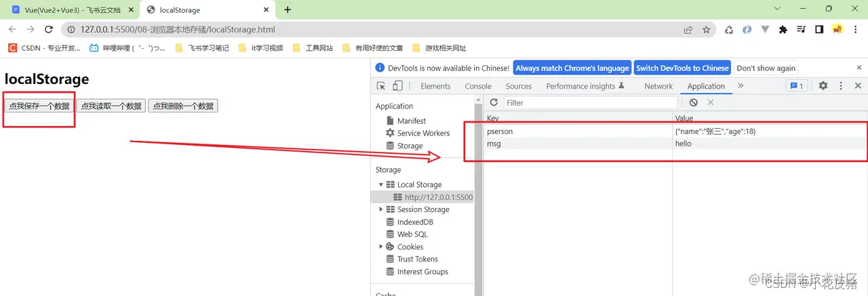Image resolution: width=868 pixels, height=296 pixels.
Task: Click the Value column header
Action: pyautogui.click(x=770, y=119)
